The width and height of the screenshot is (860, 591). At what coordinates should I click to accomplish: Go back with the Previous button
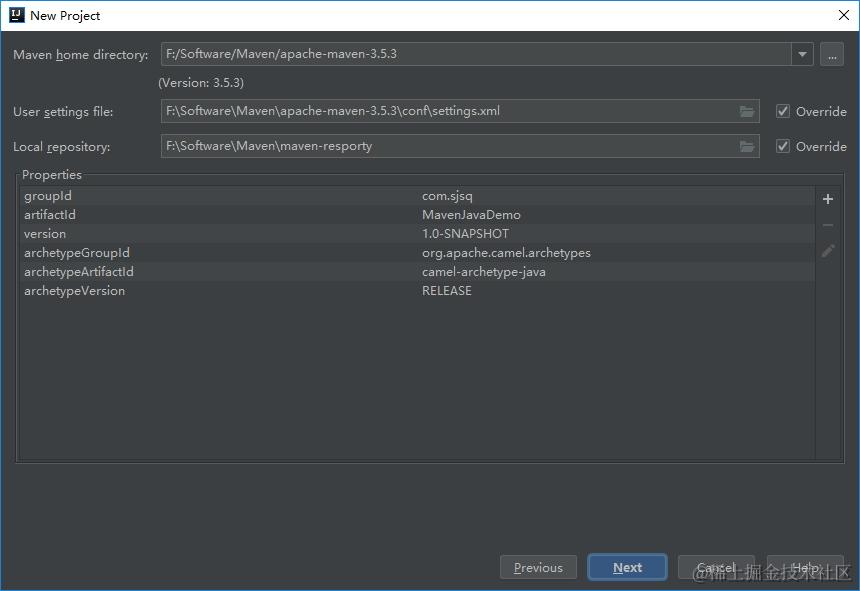pyautogui.click(x=538, y=567)
